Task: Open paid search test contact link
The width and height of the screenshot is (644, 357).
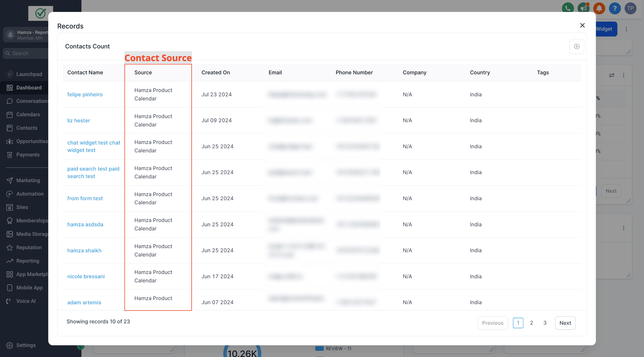Action: (93, 172)
